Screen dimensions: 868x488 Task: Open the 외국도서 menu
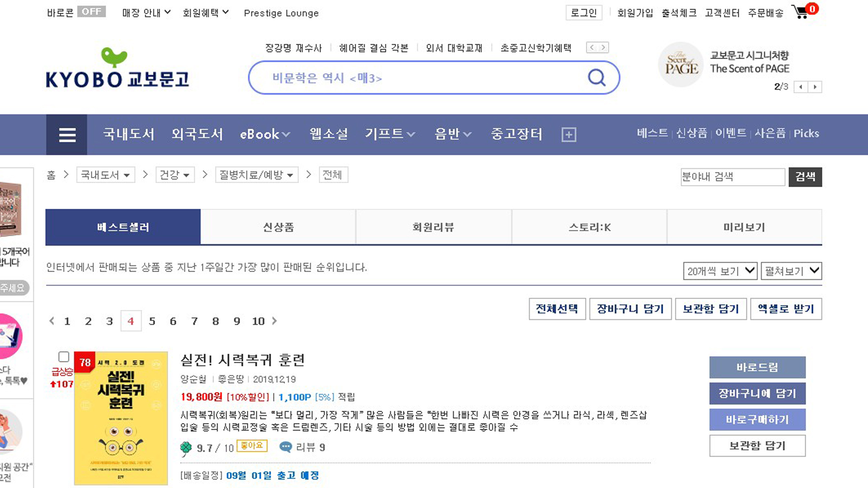pos(197,134)
